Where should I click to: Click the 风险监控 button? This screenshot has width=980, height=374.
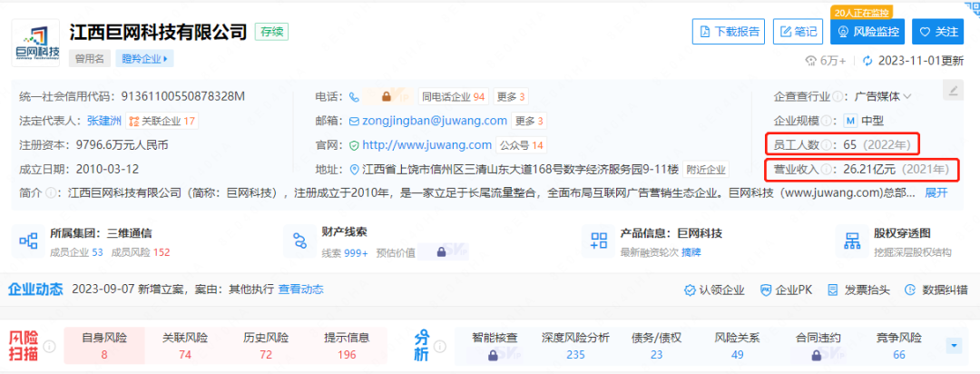coord(867,32)
